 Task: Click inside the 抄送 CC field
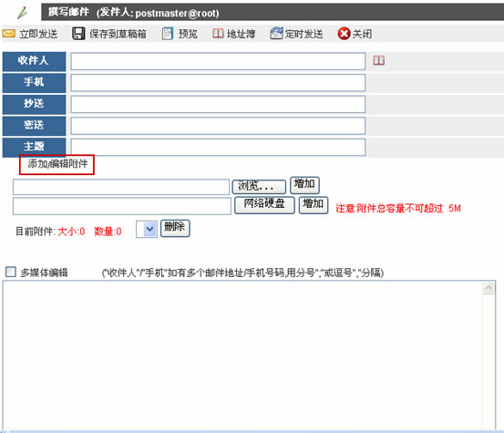[x=218, y=104]
